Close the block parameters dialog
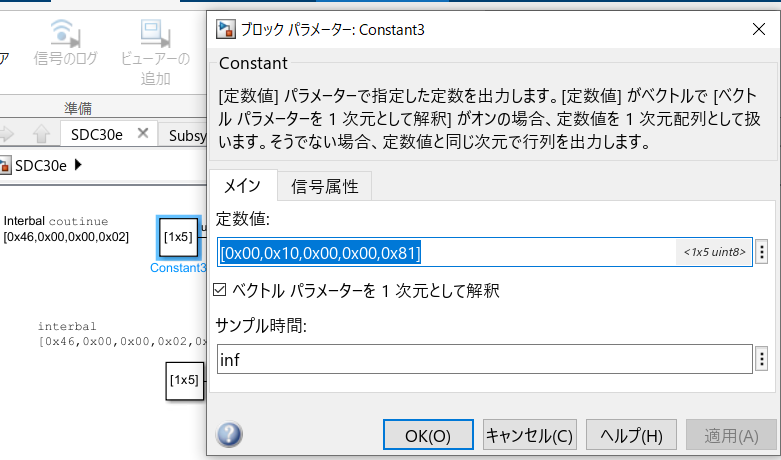 (x=759, y=29)
